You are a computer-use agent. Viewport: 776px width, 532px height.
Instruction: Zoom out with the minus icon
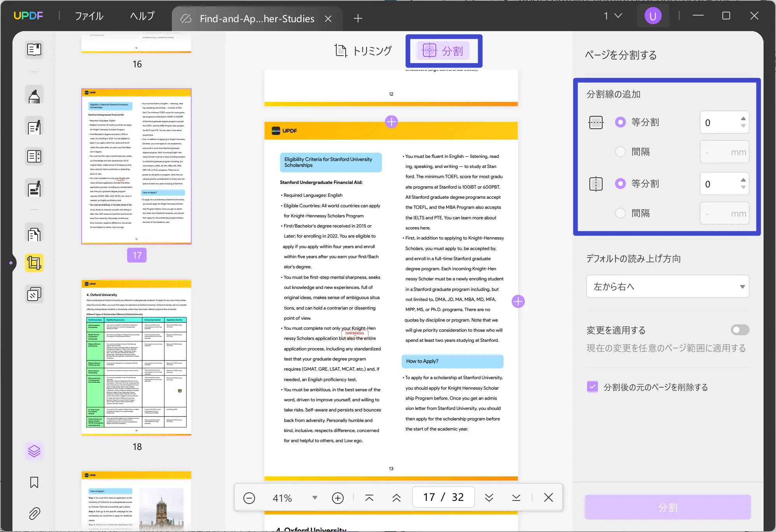pyautogui.click(x=249, y=498)
